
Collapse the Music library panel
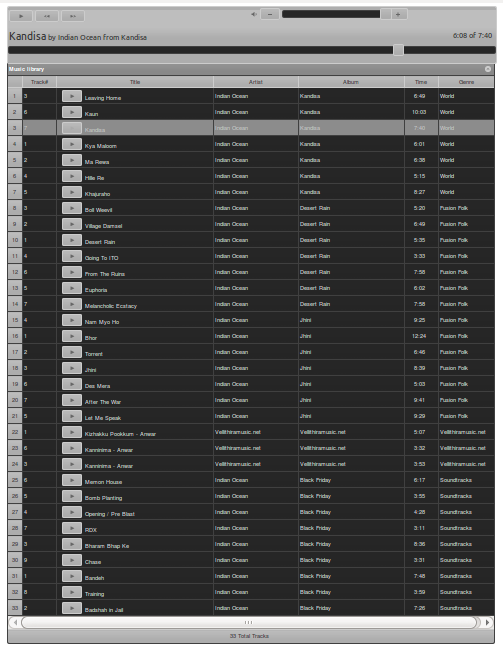click(x=488, y=69)
